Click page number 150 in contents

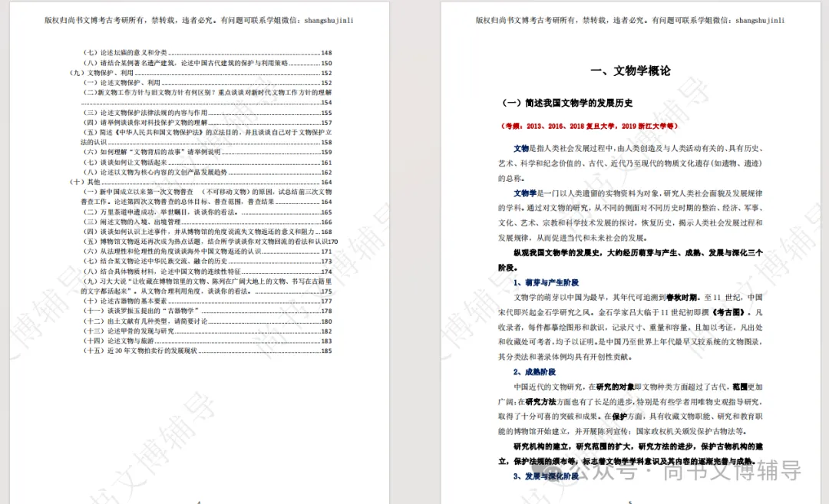(x=326, y=63)
